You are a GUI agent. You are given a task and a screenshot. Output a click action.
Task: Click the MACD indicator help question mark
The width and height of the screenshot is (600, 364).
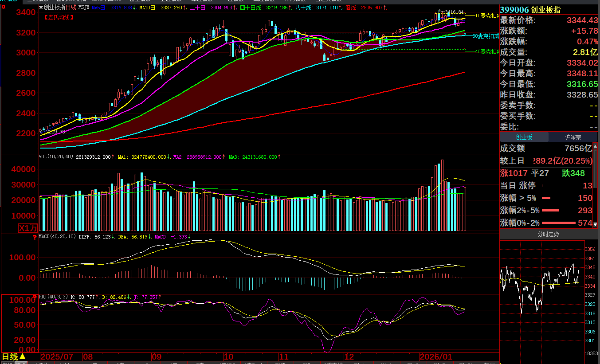(x=35, y=237)
